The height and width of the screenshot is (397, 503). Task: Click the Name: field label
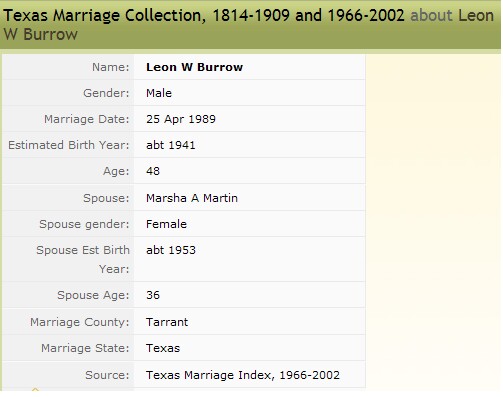(x=111, y=67)
